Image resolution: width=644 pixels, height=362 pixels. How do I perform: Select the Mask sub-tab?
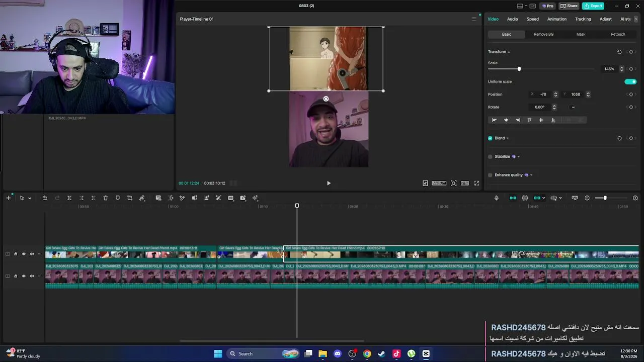click(581, 34)
